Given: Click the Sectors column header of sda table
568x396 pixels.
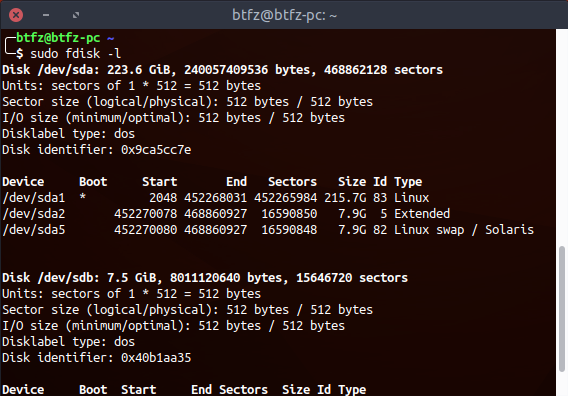Looking at the screenshot, I should [292, 182].
